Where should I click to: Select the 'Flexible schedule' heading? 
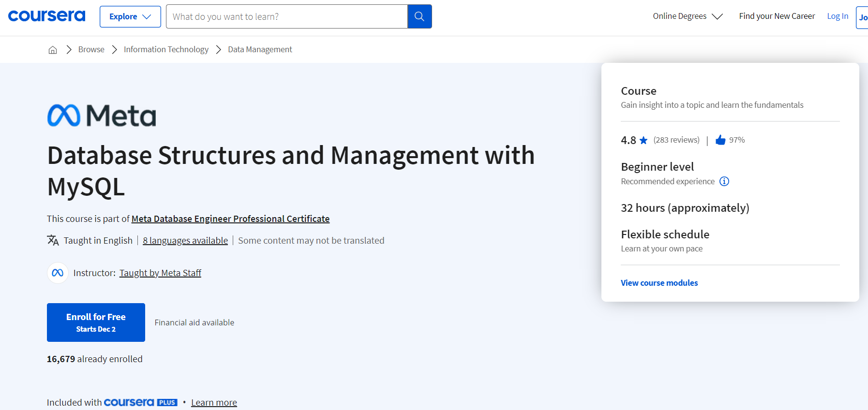tap(665, 234)
